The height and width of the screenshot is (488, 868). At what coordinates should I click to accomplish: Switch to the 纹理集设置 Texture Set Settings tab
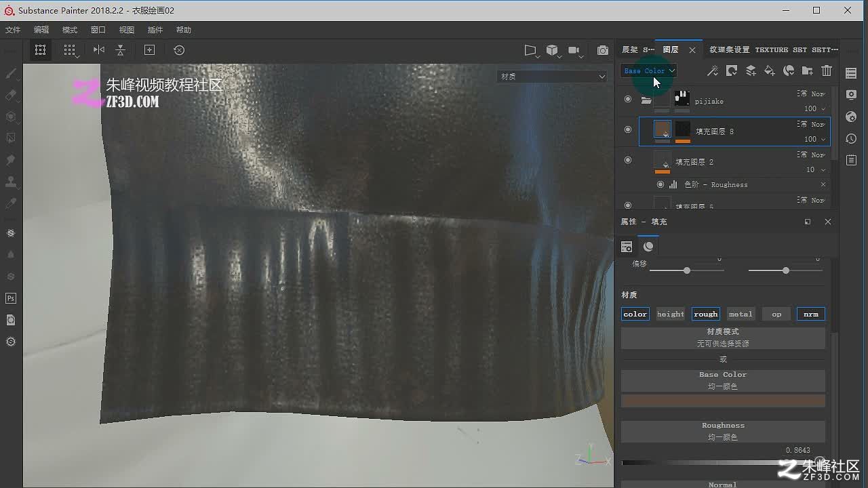tap(774, 49)
